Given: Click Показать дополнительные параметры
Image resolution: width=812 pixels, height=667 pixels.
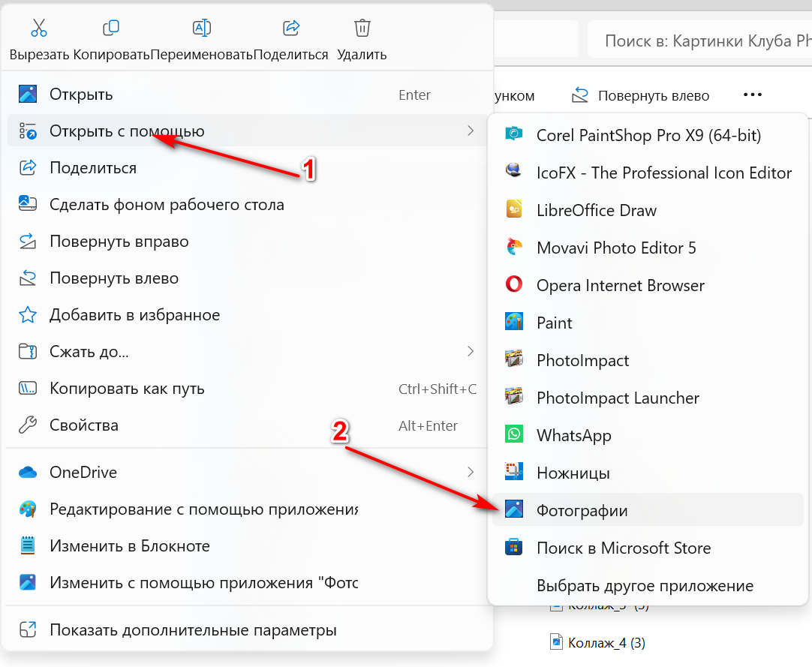Looking at the screenshot, I should click(x=246, y=629).
